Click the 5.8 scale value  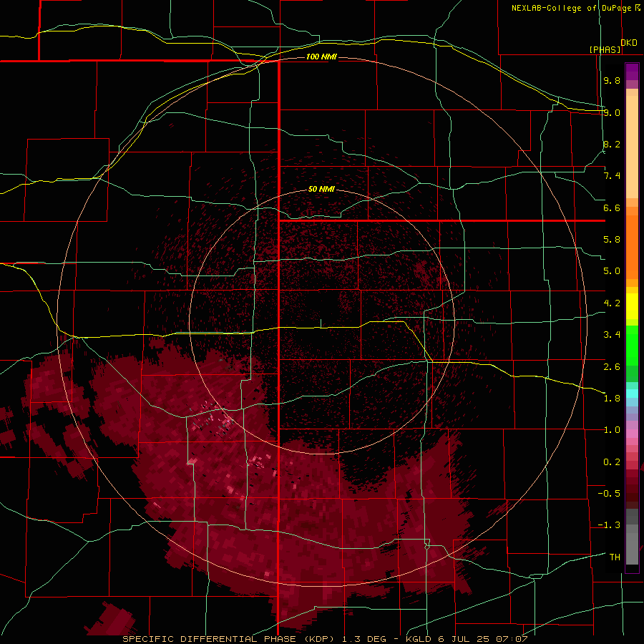click(x=612, y=240)
